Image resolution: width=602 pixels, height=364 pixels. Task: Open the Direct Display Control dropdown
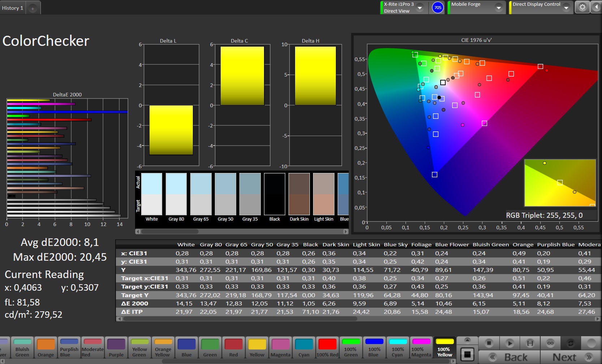[566, 8]
